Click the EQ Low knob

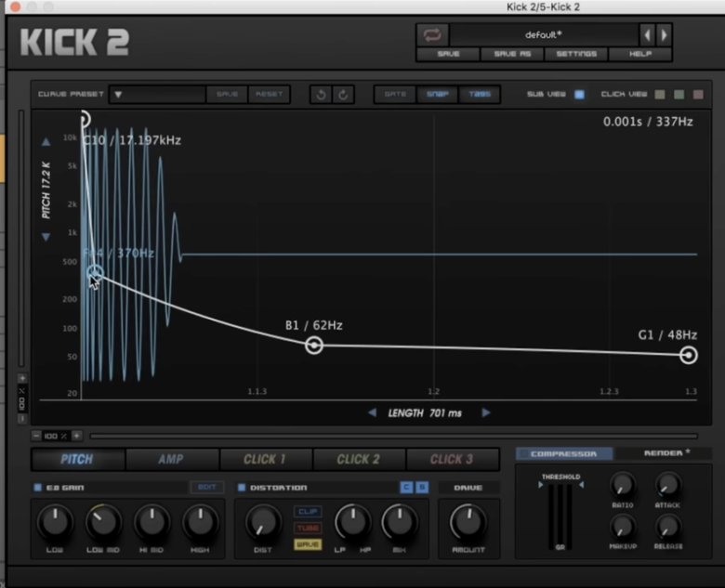pos(56,523)
